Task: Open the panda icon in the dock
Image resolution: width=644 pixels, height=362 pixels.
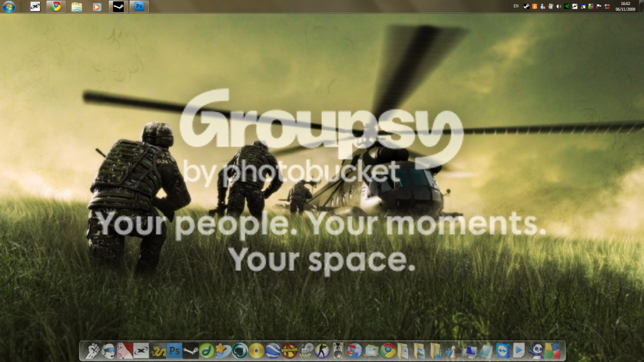Action: coord(536,351)
